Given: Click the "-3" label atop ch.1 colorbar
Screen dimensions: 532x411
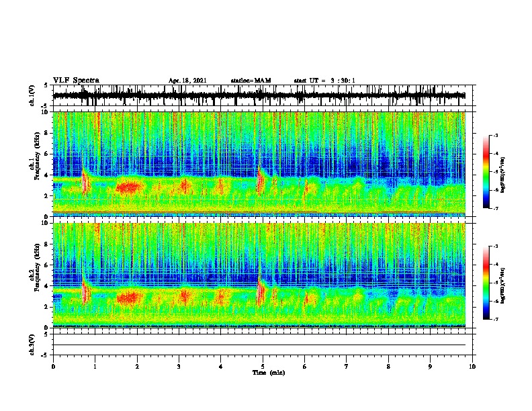Looking at the screenshot, I should point(495,135).
